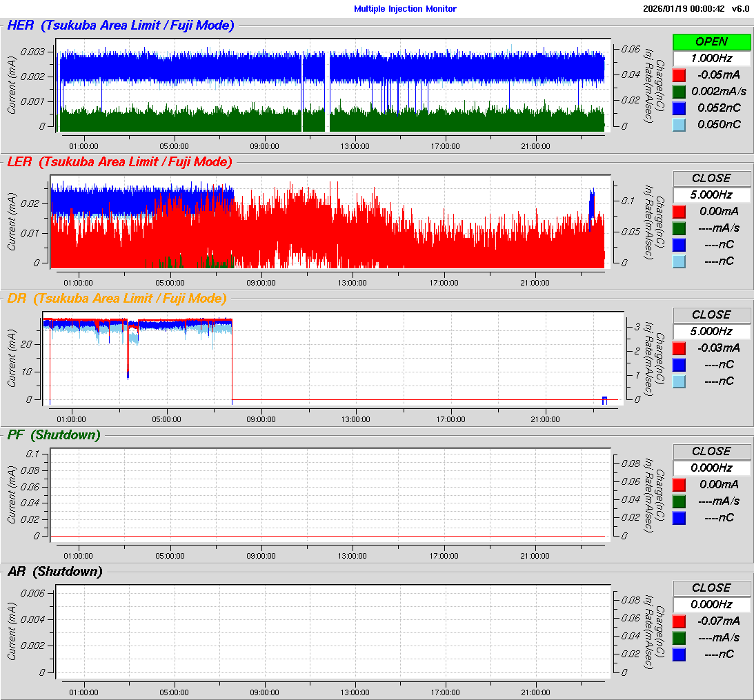Click the DR red swatch beside -0.03mA
Screen dimensions: 754x700
[679, 348]
